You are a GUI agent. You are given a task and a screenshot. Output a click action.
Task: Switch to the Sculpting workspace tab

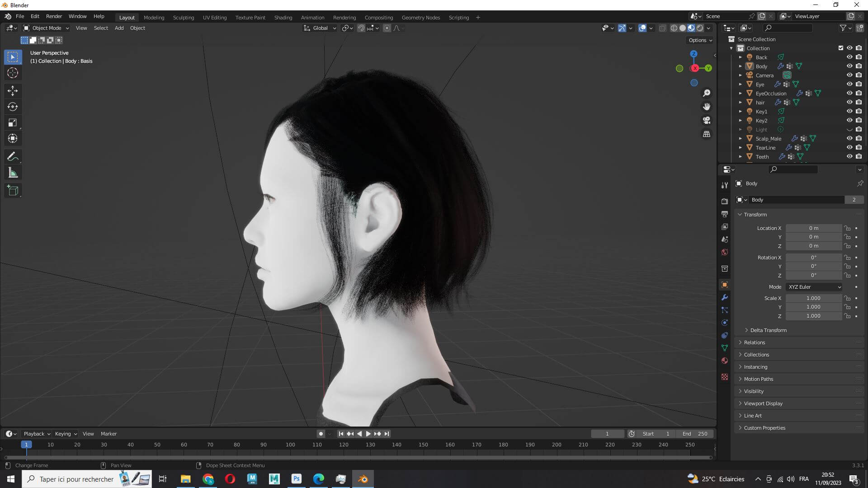(x=184, y=18)
